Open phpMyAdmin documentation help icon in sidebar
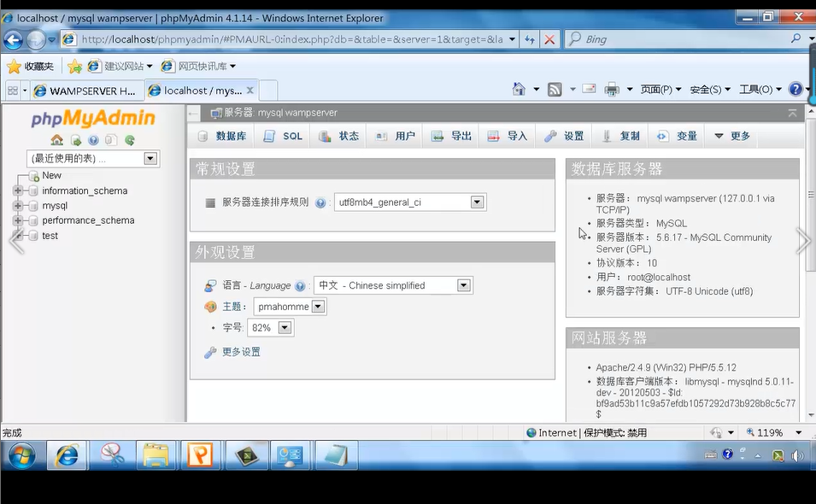Viewport: 816px width, 504px height. click(x=94, y=140)
